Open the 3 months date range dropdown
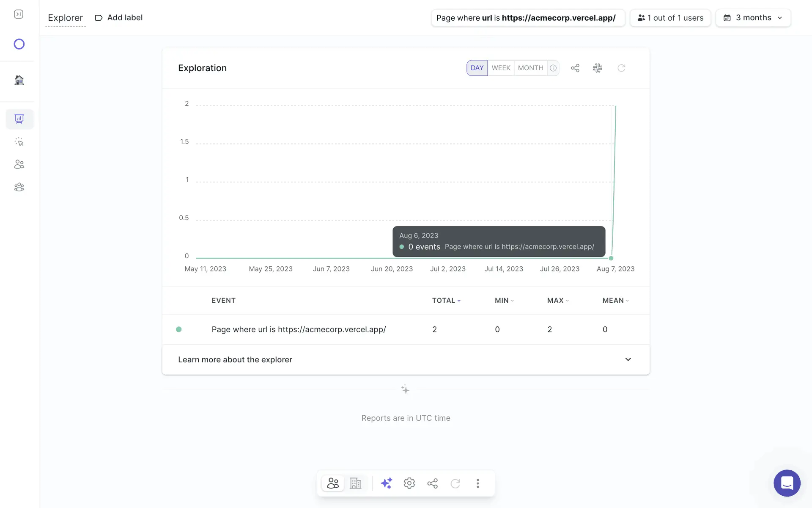This screenshot has height=508, width=812. pyautogui.click(x=753, y=18)
